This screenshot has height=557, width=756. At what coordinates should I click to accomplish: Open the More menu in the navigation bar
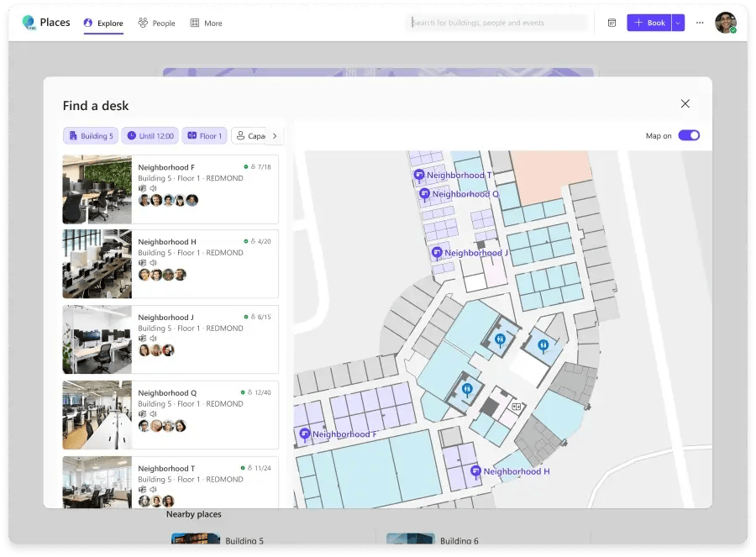point(206,23)
